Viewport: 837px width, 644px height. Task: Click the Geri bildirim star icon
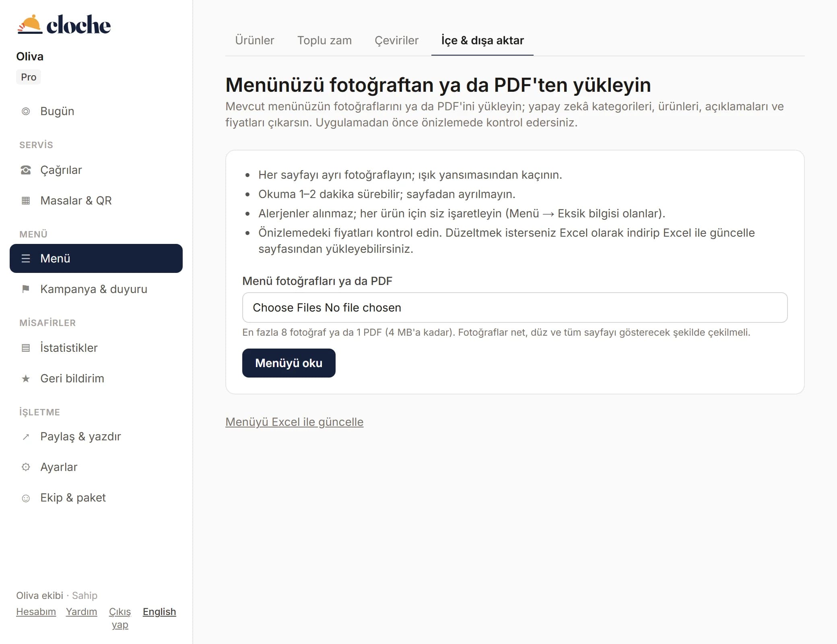coord(26,379)
